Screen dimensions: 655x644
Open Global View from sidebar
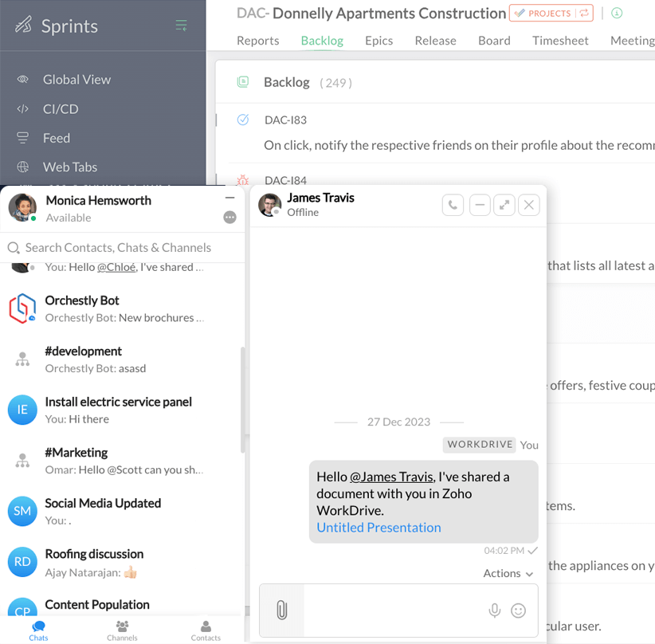76,80
